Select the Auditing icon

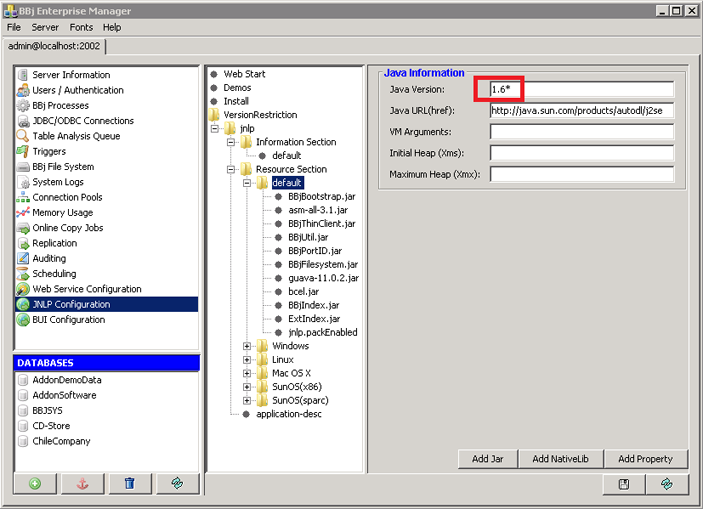click(23, 258)
